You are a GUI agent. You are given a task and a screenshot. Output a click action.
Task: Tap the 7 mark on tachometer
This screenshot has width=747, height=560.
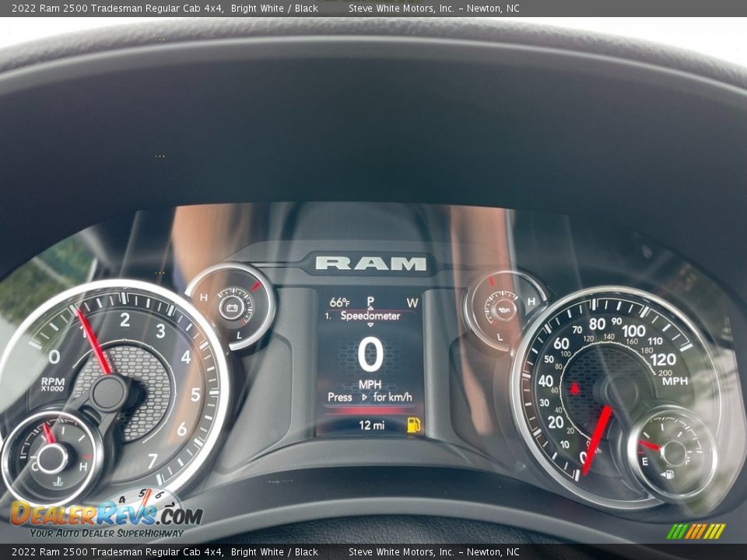coord(152,461)
